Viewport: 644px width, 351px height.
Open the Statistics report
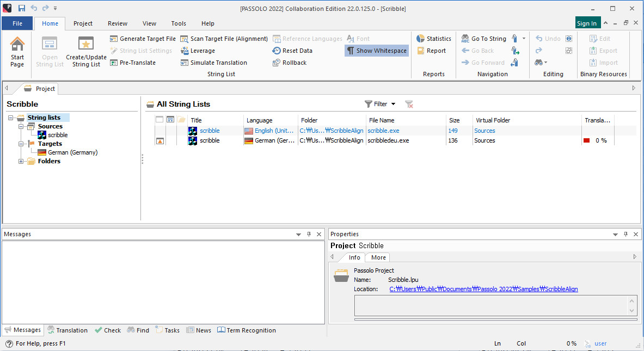coord(434,39)
